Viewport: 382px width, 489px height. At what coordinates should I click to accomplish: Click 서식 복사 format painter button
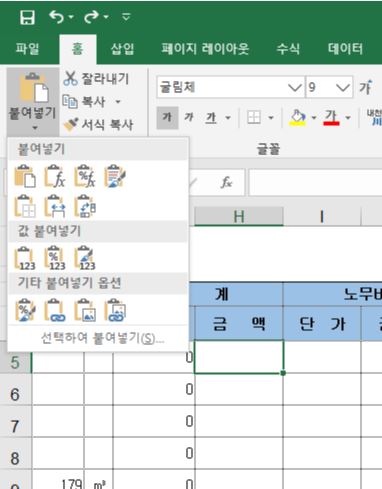(99, 124)
